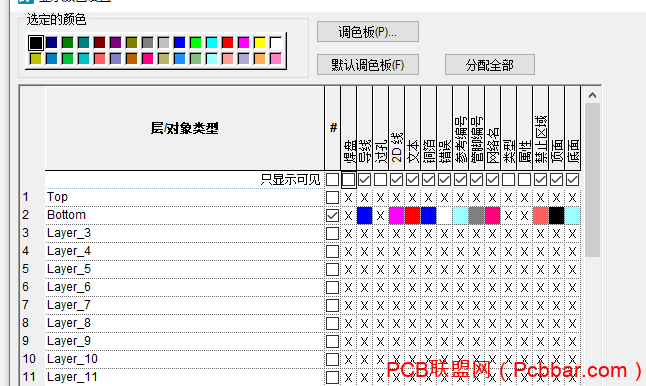Pick the yellow swatch in the top palette row
Viewport: 646px width, 386px height.
pos(260,43)
